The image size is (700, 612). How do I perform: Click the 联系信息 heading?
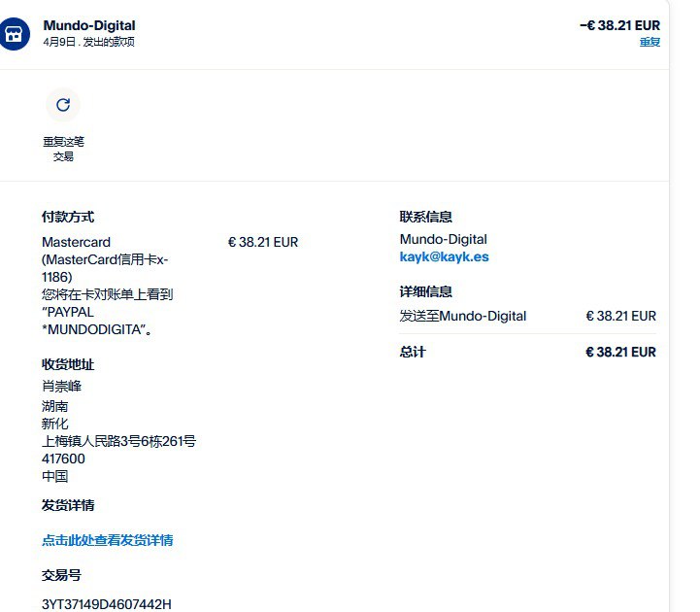click(x=425, y=217)
